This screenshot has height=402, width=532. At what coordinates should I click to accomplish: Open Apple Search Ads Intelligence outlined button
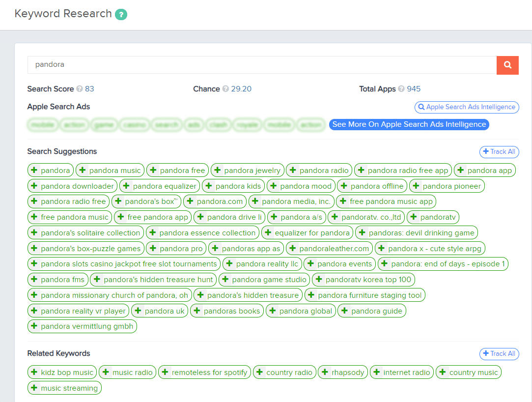pyautogui.click(x=467, y=107)
